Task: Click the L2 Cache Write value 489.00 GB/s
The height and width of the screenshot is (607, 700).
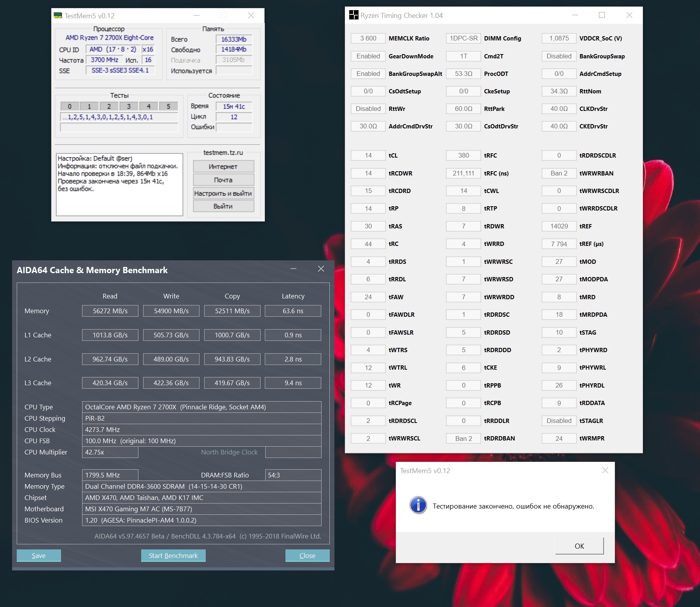Action: (x=171, y=359)
